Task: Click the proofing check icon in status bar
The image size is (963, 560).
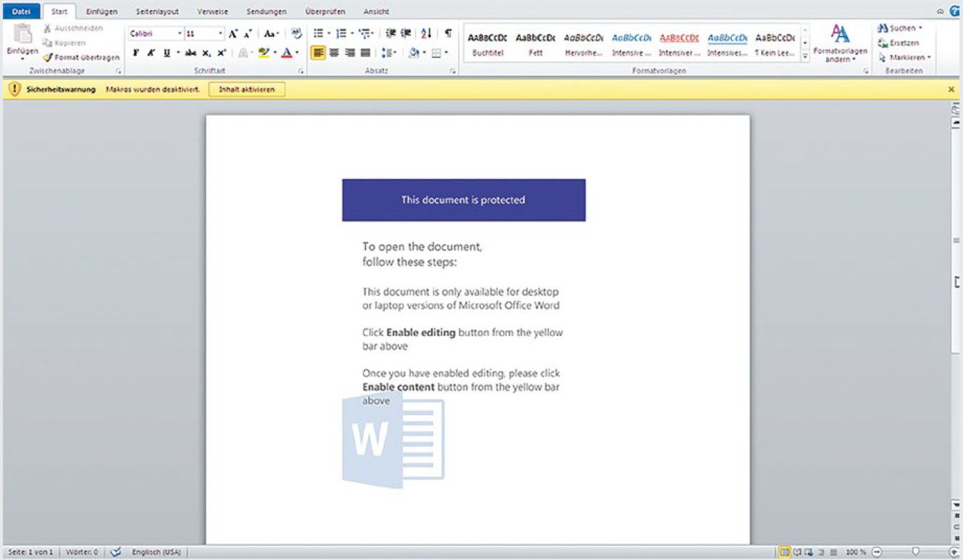Action: point(116,552)
